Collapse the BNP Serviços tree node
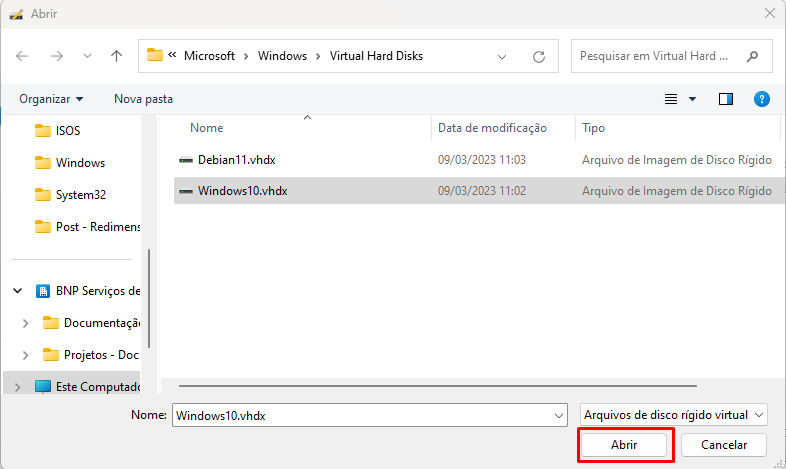 (x=18, y=291)
